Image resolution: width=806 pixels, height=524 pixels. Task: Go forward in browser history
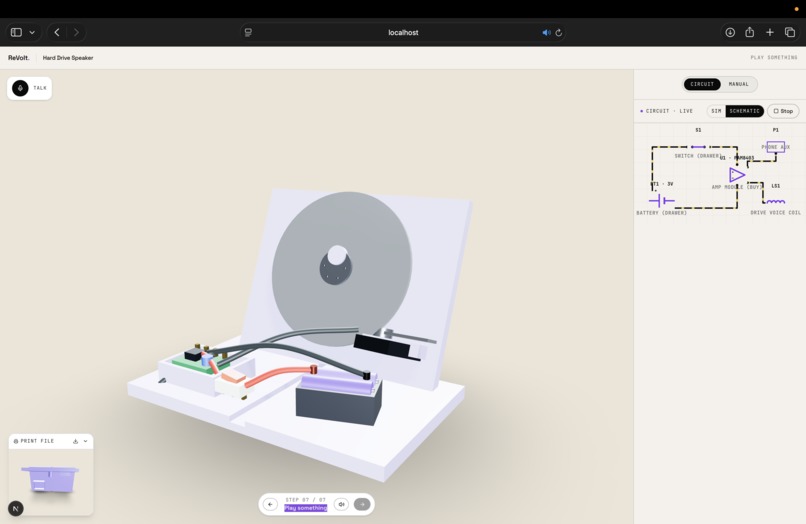coord(76,32)
